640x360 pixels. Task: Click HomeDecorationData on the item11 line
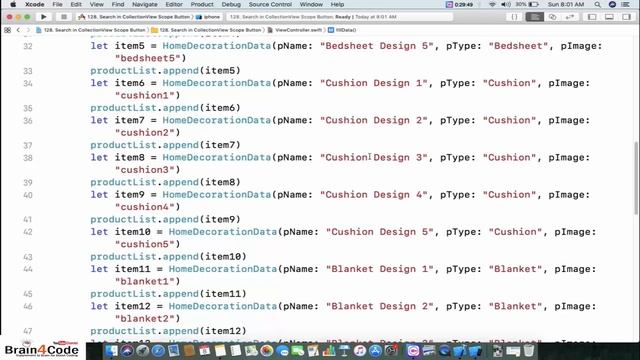click(x=223, y=269)
